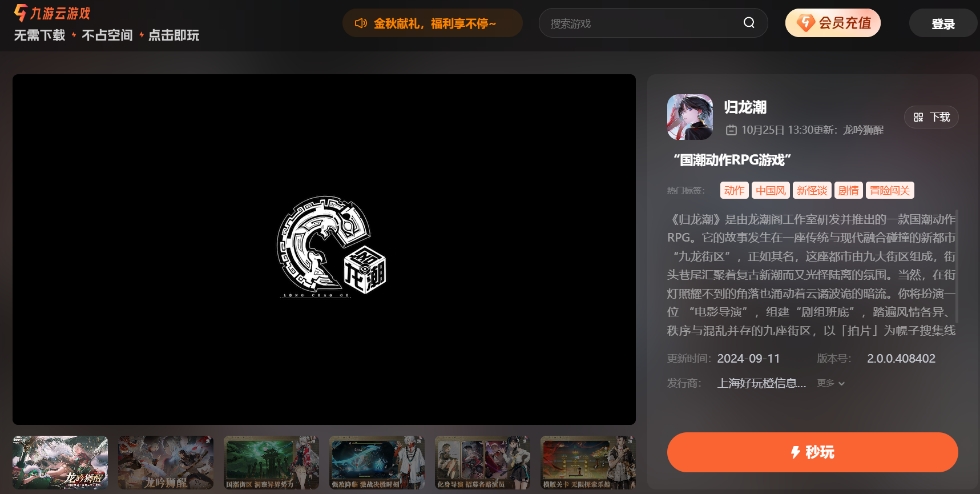This screenshot has width=980, height=494.
Task: Click the 会员充值 diamond button
Action: pyautogui.click(x=833, y=23)
